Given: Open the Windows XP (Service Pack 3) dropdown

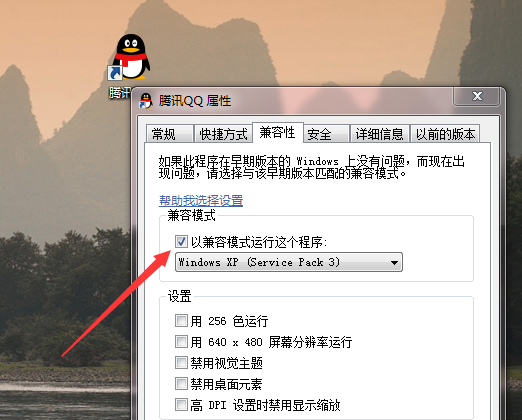Looking at the screenshot, I should 289,262.
